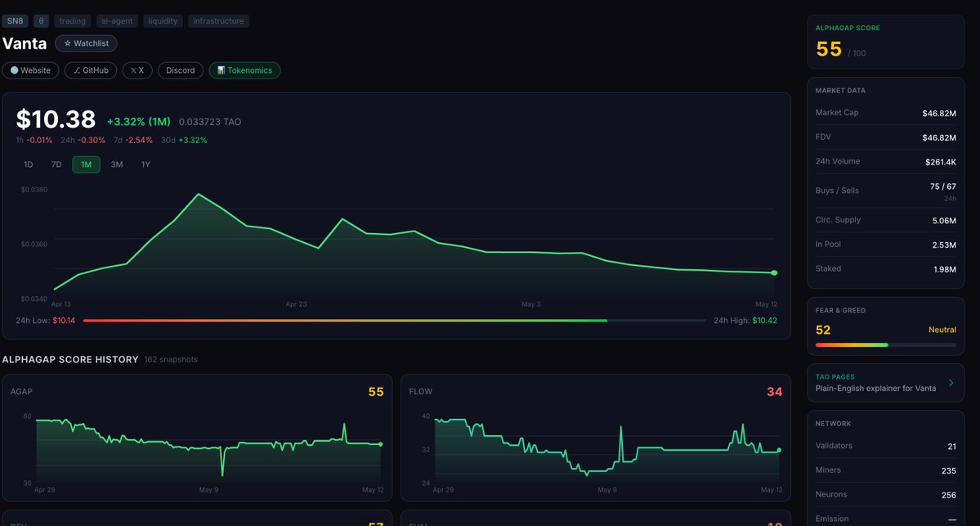Select the trading tag

click(x=73, y=20)
